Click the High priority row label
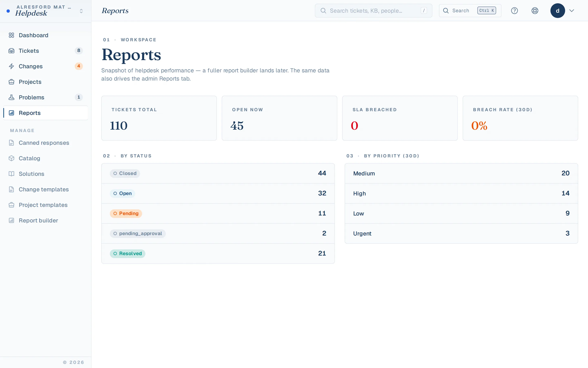 tap(359, 193)
